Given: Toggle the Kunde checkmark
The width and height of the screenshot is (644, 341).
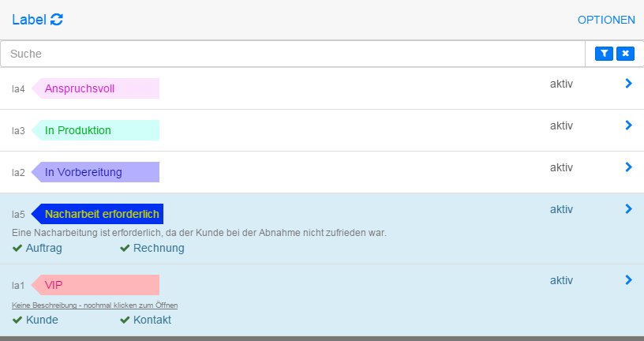Looking at the screenshot, I should pos(17,320).
